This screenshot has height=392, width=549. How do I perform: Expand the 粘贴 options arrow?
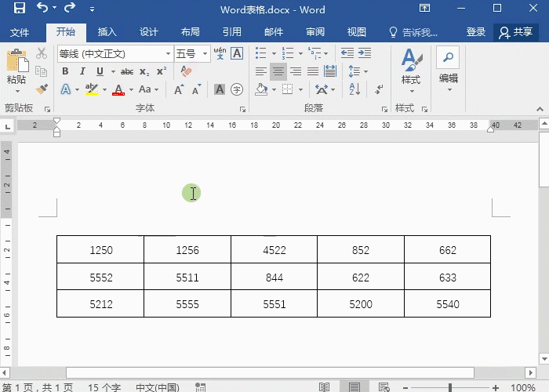(x=17, y=92)
